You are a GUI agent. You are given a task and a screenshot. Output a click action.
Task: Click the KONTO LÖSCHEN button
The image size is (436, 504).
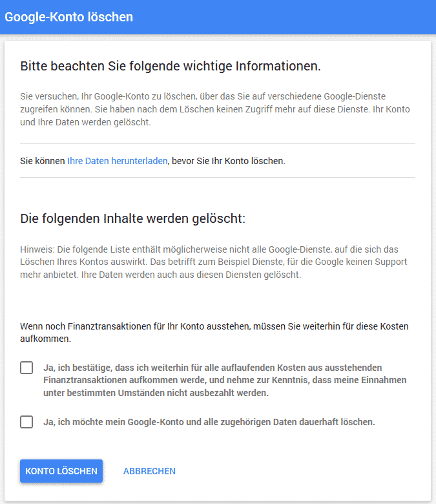61,471
